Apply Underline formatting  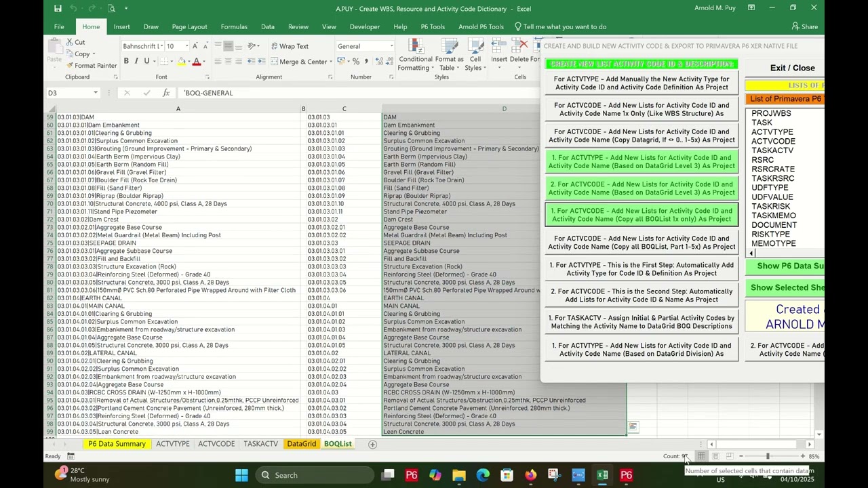[146, 62]
